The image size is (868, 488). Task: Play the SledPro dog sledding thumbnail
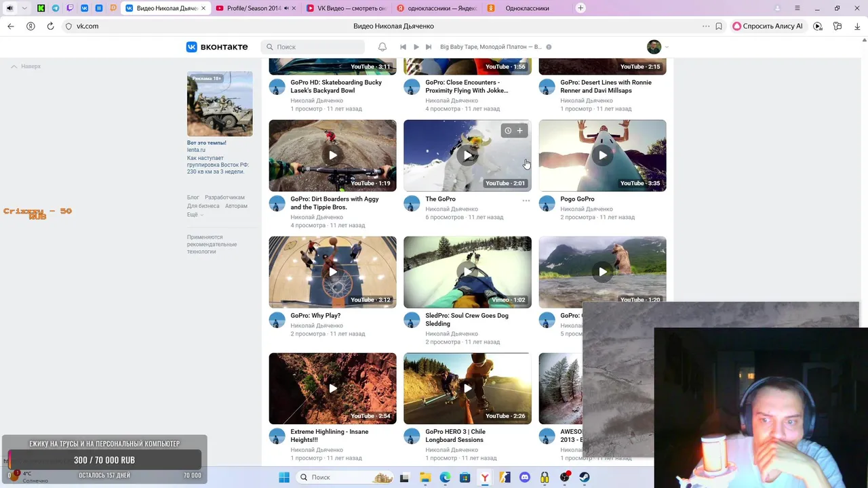tap(467, 272)
